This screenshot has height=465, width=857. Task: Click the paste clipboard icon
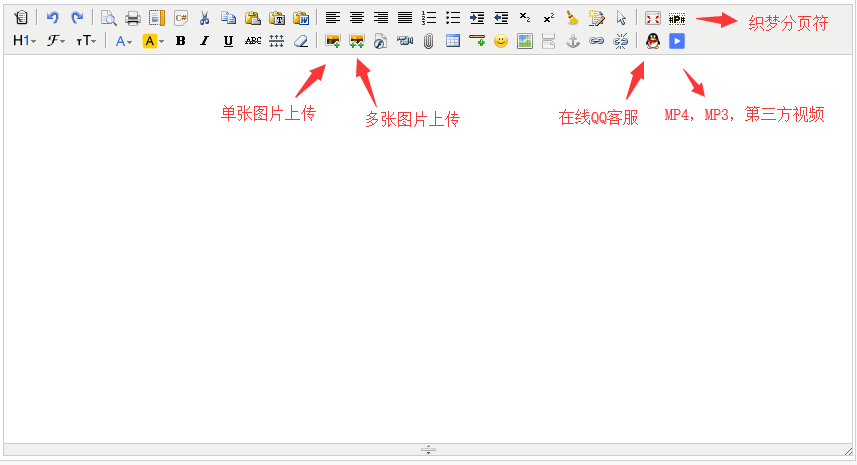coord(253,18)
